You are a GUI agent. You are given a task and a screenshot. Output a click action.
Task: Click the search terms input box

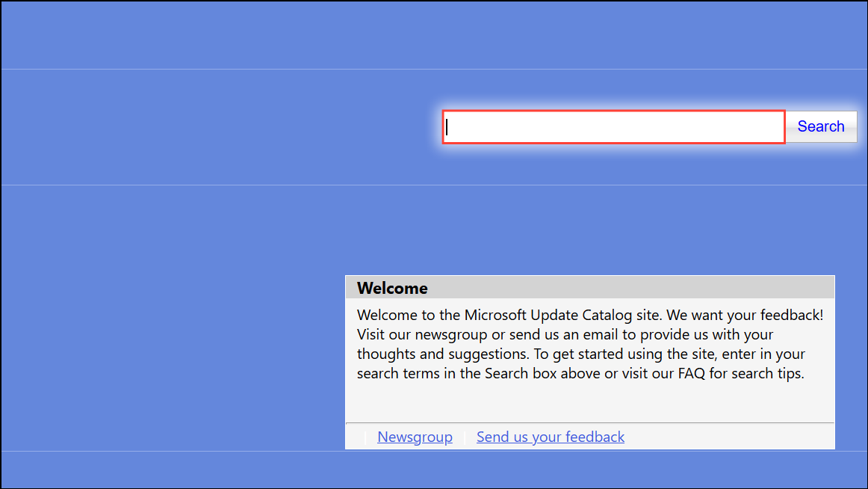pos(613,127)
